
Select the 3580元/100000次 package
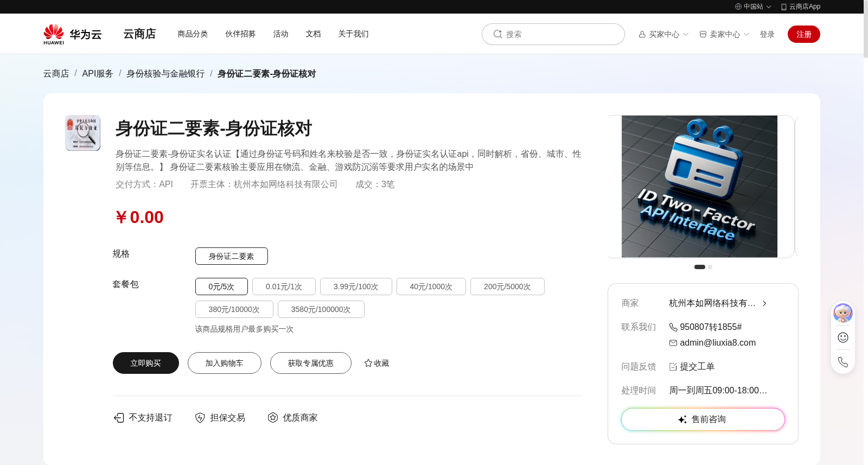[x=321, y=309]
